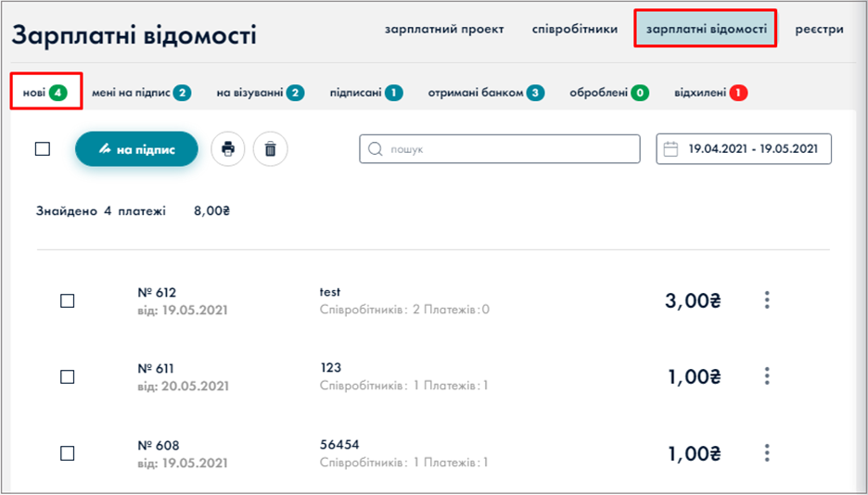
Task: Open the date range 19.04.2021 - 19.05.2021 picker
Action: pyautogui.click(x=752, y=148)
